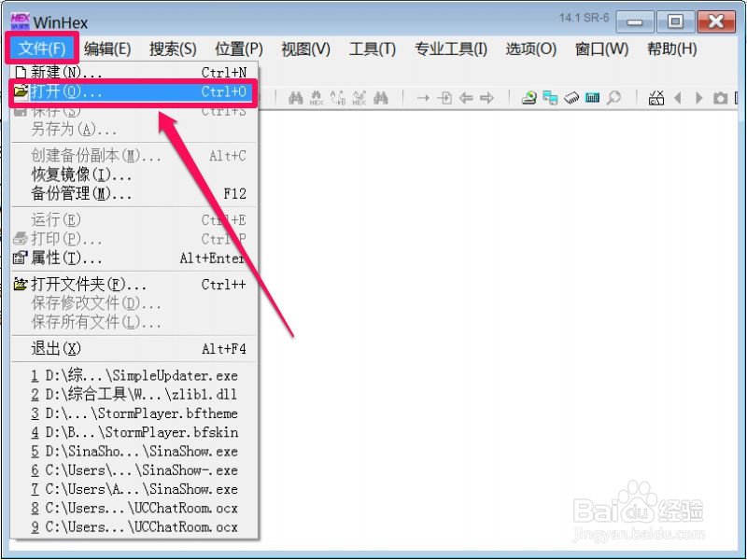The image size is (747, 560).
Task: Click the camera snapshot toolbar icon
Action: [x=720, y=98]
